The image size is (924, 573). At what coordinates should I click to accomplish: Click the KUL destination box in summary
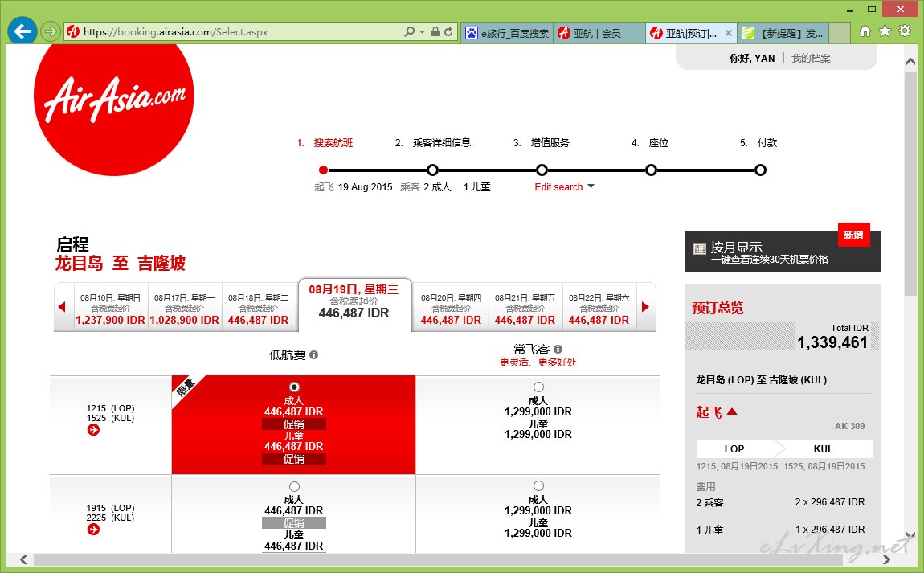point(824,448)
